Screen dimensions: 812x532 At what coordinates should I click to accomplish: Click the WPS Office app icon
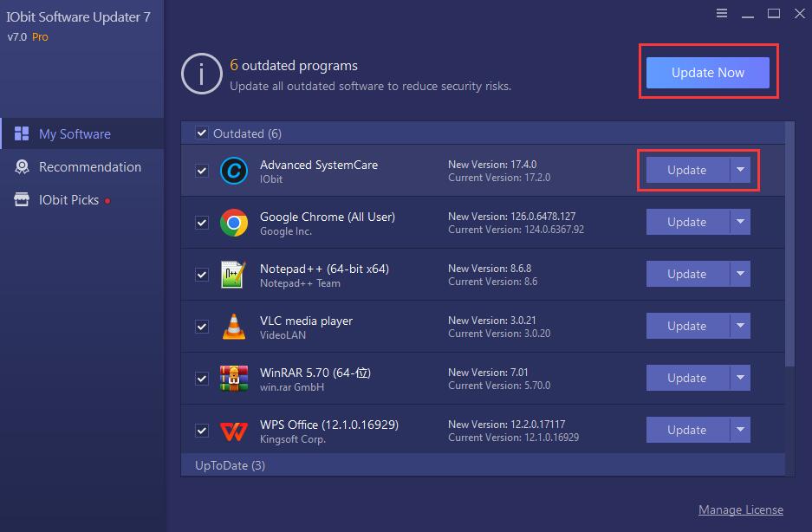[234, 431]
